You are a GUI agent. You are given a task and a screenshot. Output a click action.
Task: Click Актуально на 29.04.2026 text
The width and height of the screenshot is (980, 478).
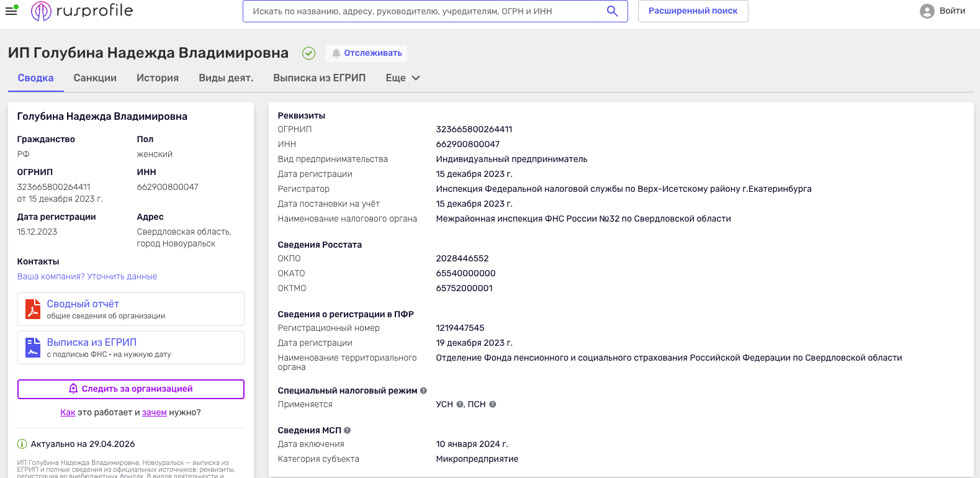[83, 444]
